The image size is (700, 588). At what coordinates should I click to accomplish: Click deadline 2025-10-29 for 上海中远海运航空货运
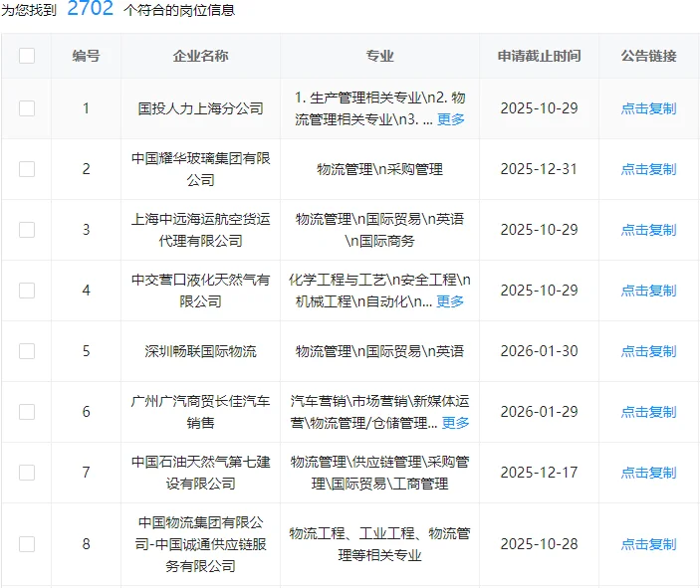(540, 230)
